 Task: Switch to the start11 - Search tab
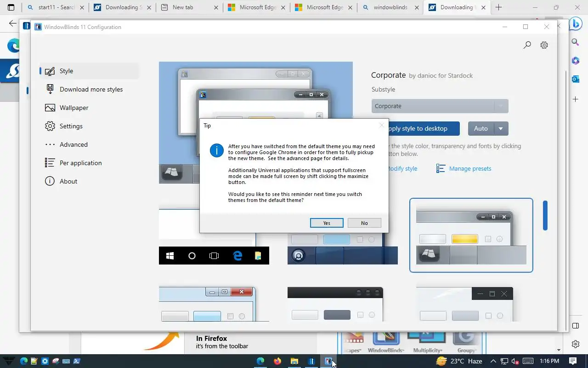click(55, 7)
